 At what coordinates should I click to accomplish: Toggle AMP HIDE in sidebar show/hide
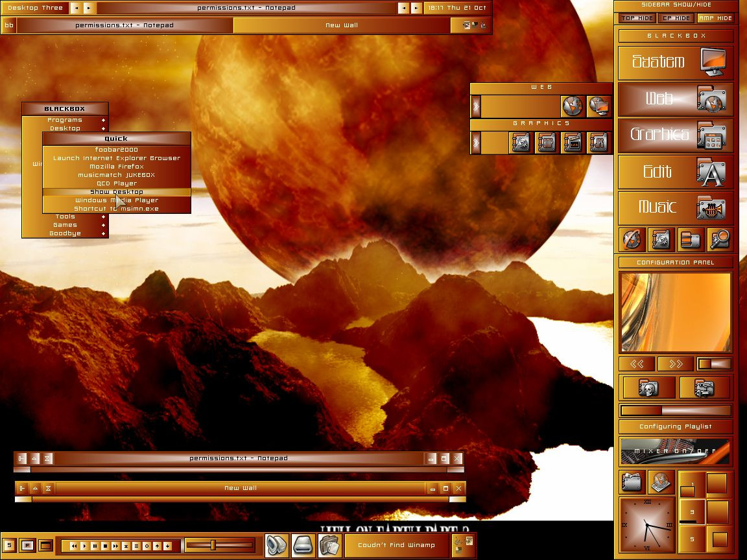[x=715, y=18]
